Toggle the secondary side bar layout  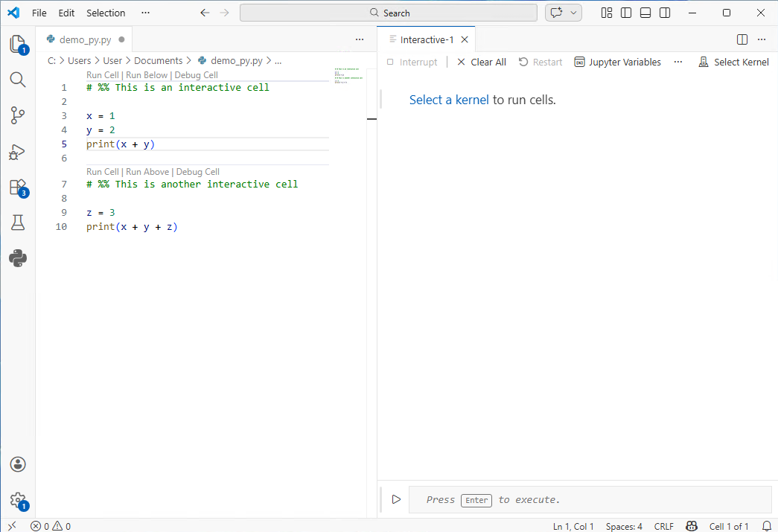(665, 13)
